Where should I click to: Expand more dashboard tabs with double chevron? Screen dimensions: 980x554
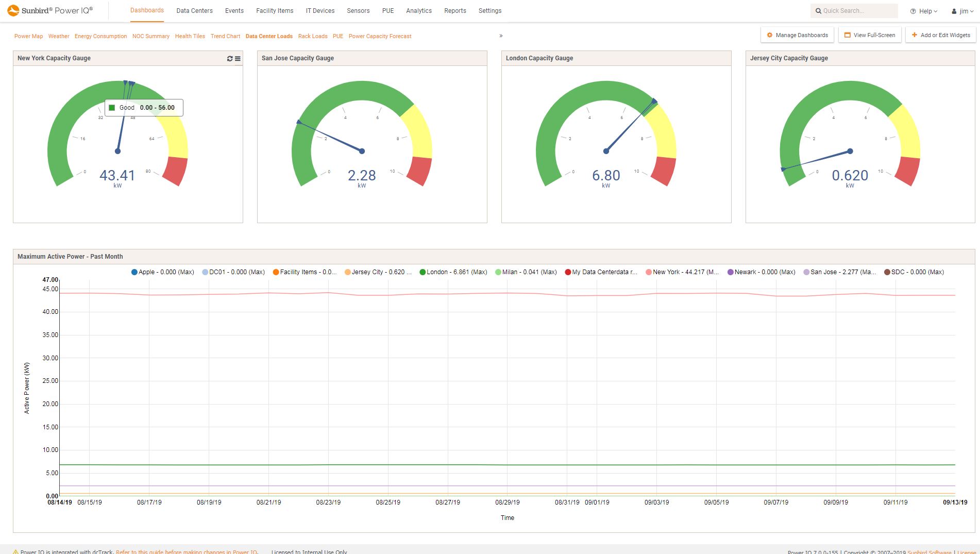click(501, 36)
